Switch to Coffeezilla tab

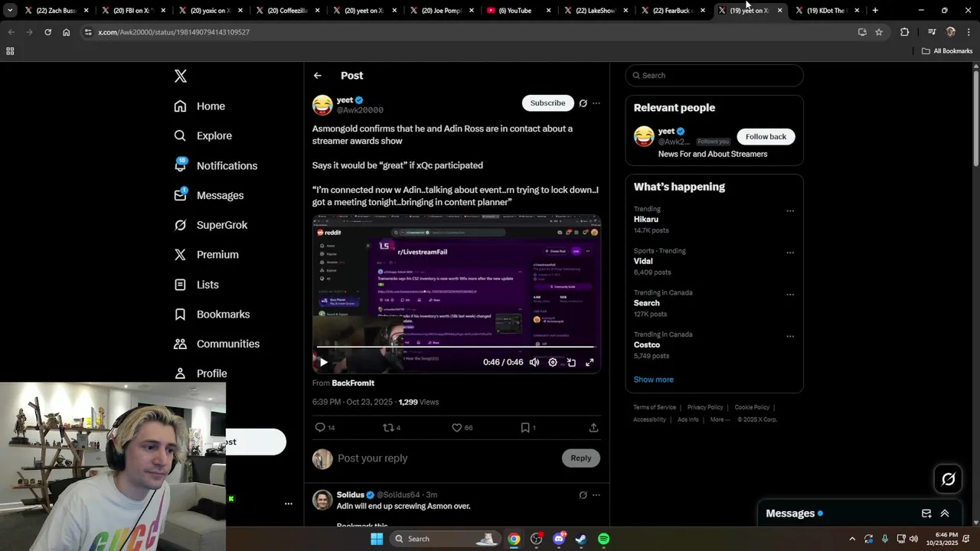pos(288,11)
